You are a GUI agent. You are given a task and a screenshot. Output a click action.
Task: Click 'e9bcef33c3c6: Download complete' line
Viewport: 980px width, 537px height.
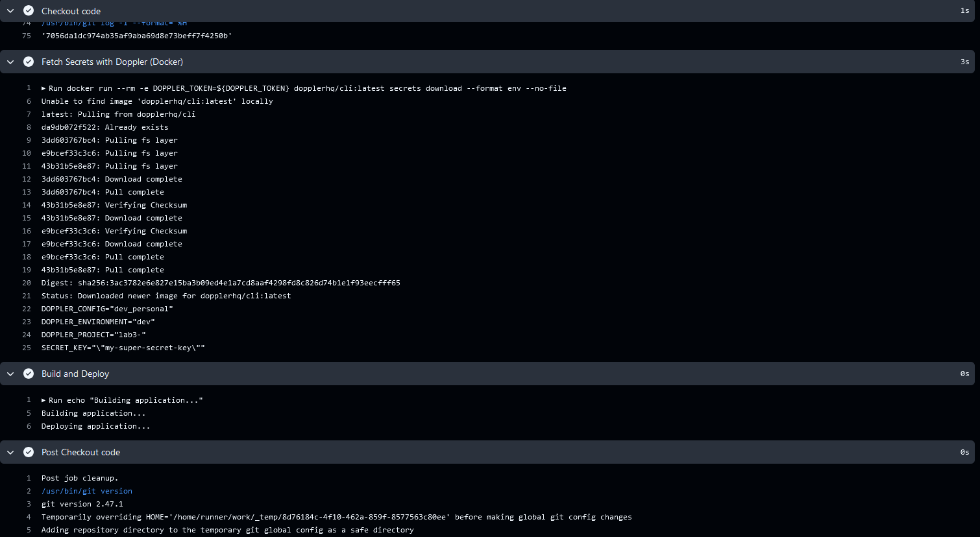(x=112, y=244)
